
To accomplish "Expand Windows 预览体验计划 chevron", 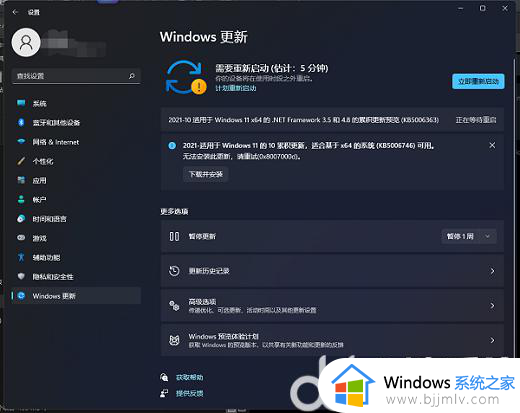I will [x=492, y=340].
